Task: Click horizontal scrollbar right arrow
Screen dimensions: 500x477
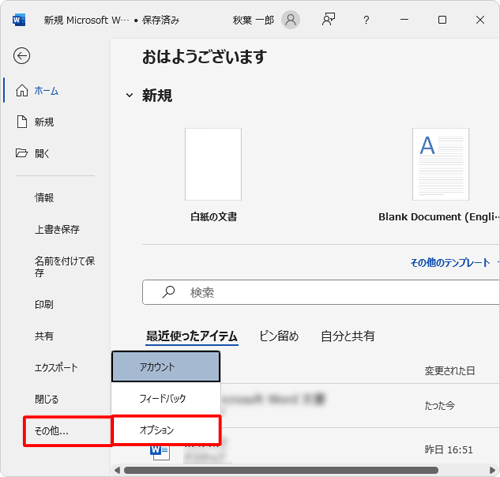Action: pyautogui.click(x=492, y=470)
